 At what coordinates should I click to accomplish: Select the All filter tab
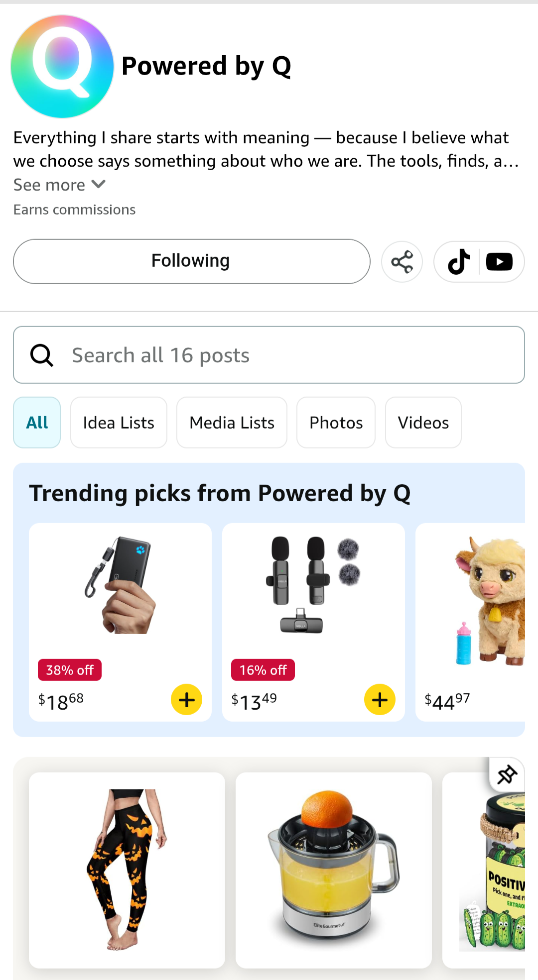pos(37,423)
